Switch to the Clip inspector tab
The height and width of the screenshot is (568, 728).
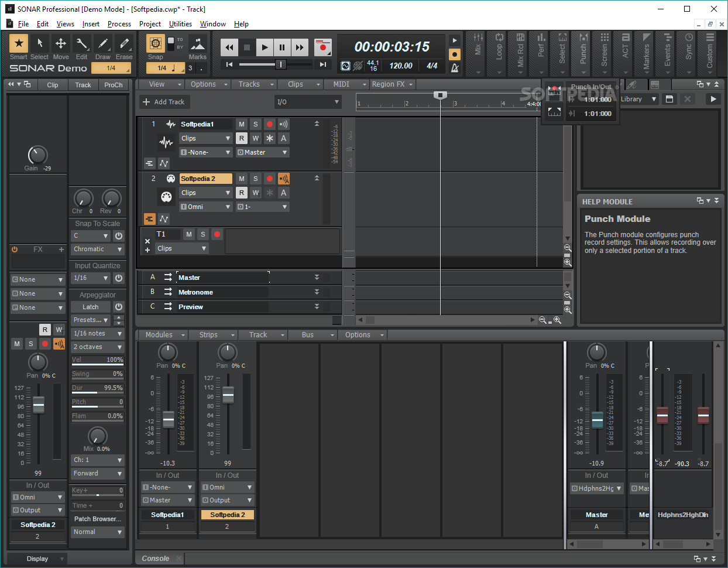point(53,85)
